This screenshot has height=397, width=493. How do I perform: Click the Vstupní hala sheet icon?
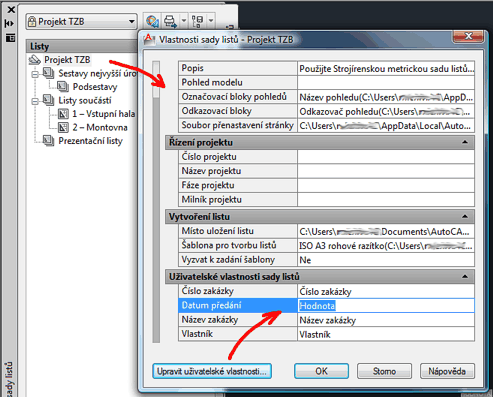pyautogui.click(x=63, y=114)
